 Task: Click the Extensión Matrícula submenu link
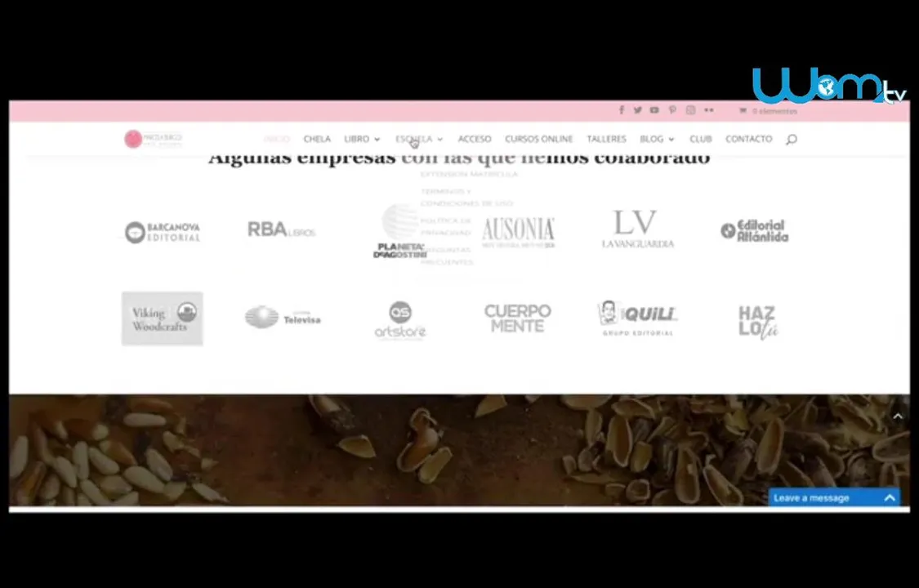pos(469,174)
